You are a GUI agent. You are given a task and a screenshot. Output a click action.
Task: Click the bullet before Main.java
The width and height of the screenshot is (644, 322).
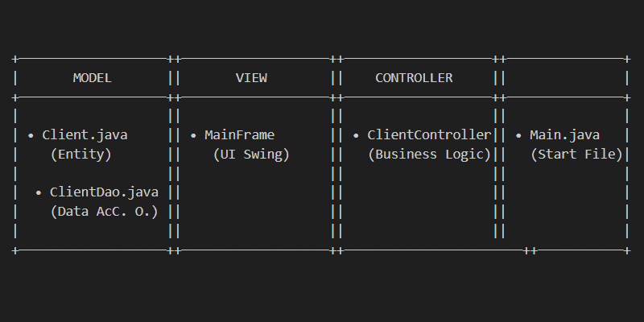tap(518, 135)
